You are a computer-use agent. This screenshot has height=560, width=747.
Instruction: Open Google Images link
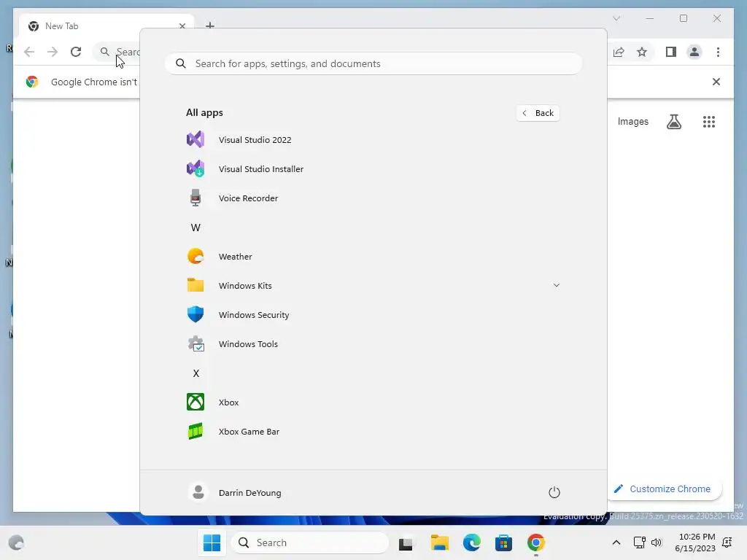point(632,122)
